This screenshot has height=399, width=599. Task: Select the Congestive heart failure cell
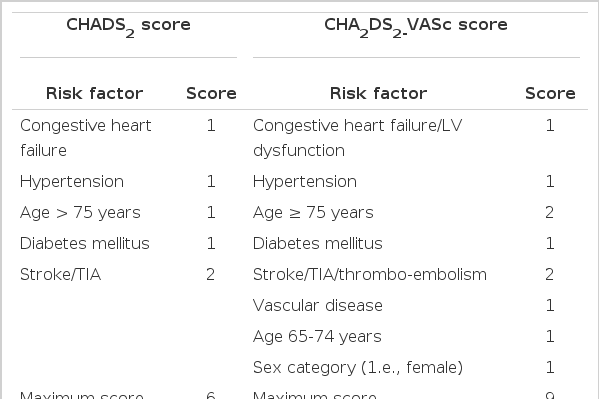point(86,138)
